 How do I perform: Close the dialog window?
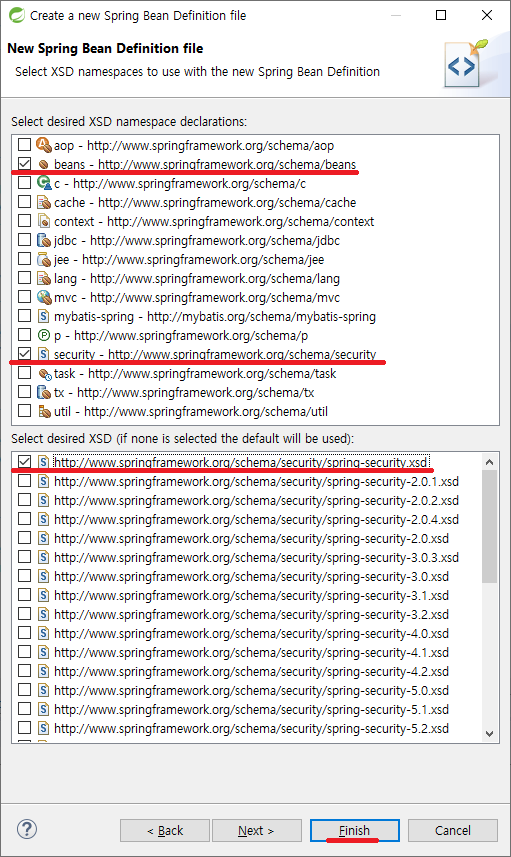(487, 15)
